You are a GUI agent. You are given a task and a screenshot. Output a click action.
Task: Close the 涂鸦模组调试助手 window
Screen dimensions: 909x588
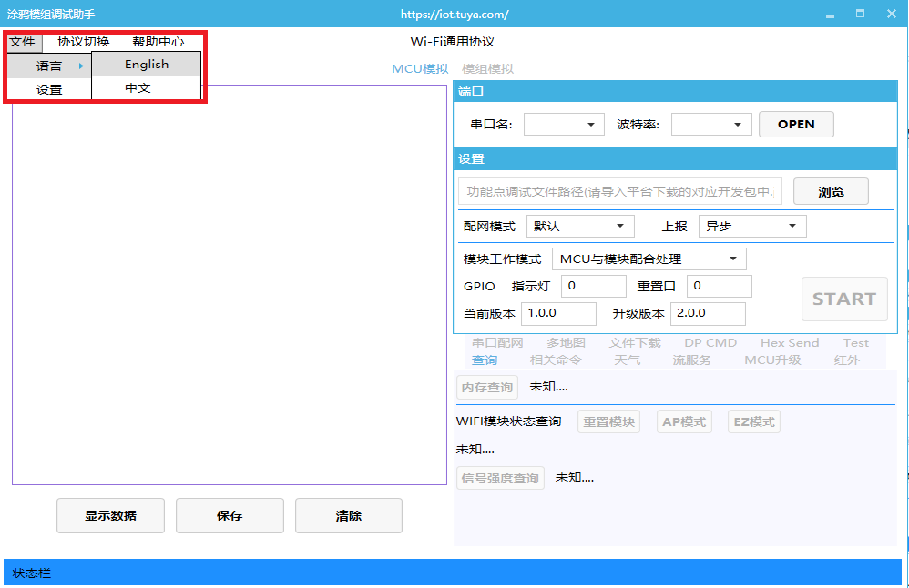click(x=892, y=14)
